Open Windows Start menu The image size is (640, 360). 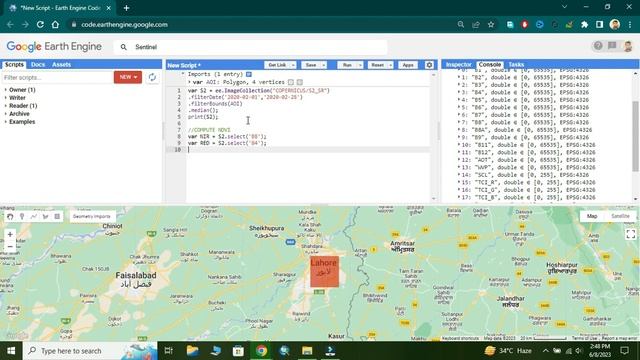(x=11, y=351)
